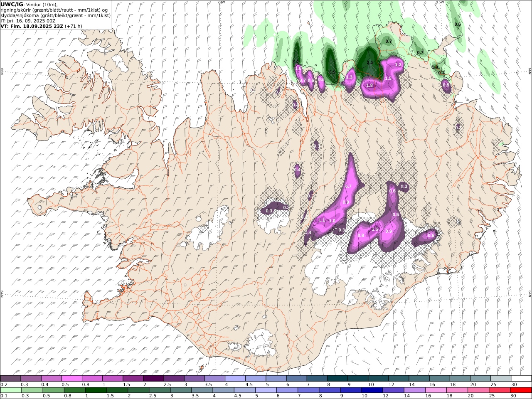This screenshot has width=532, height=399.
Task: Click the '15W' longitude label
Action: (440, 2)
